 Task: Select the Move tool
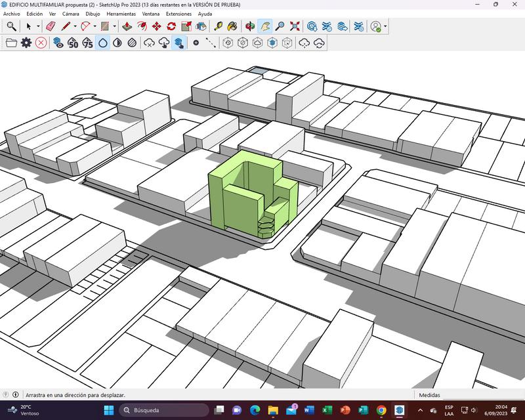pyautogui.click(x=157, y=26)
